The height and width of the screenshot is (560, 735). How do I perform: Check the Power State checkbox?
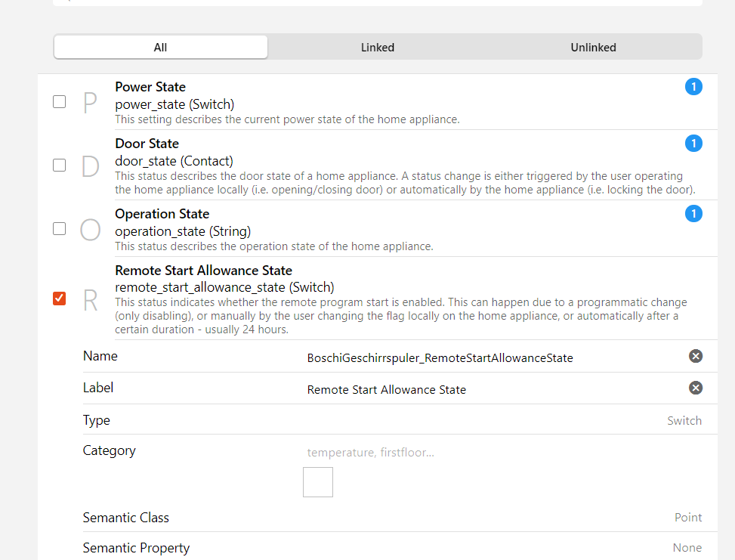coord(59,102)
